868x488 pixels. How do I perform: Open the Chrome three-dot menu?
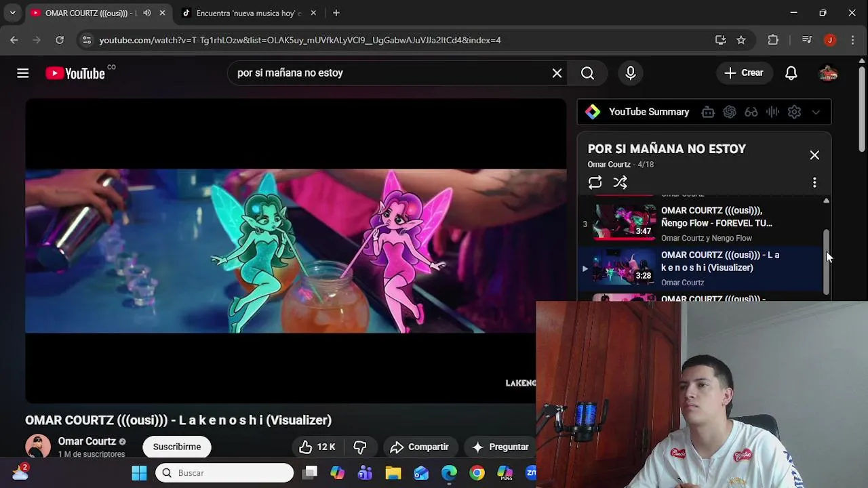(x=852, y=40)
